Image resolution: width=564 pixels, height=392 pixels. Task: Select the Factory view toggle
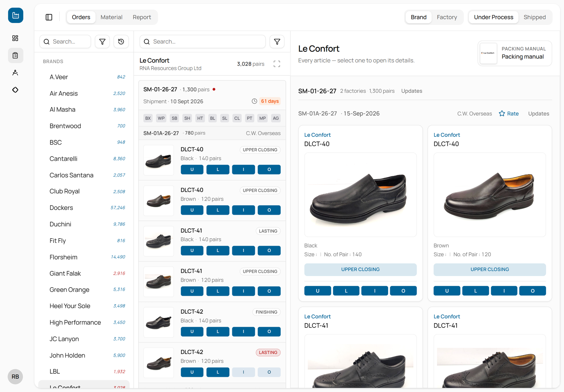pyautogui.click(x=447, y=17)
